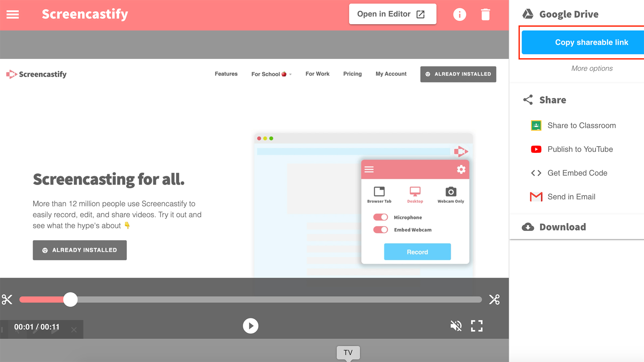
Task: Click the Fullscreen button on video
Action: [477, 326]
